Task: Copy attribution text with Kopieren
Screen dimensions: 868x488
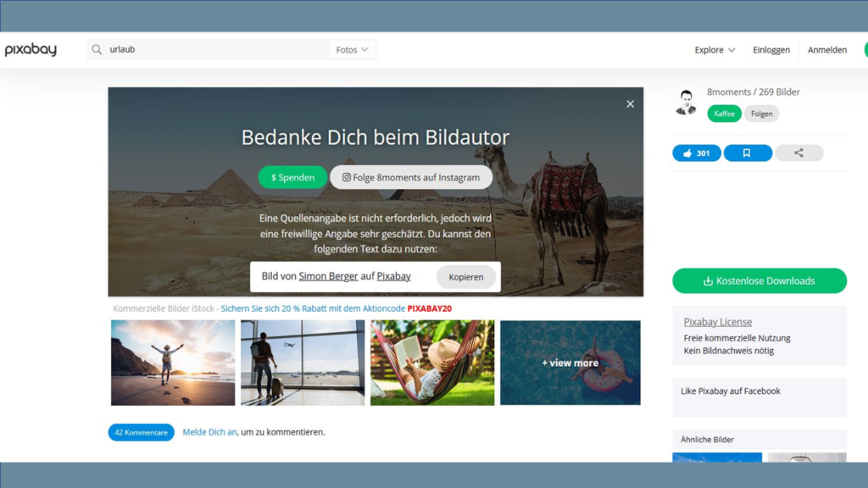Action: point(465,277)
